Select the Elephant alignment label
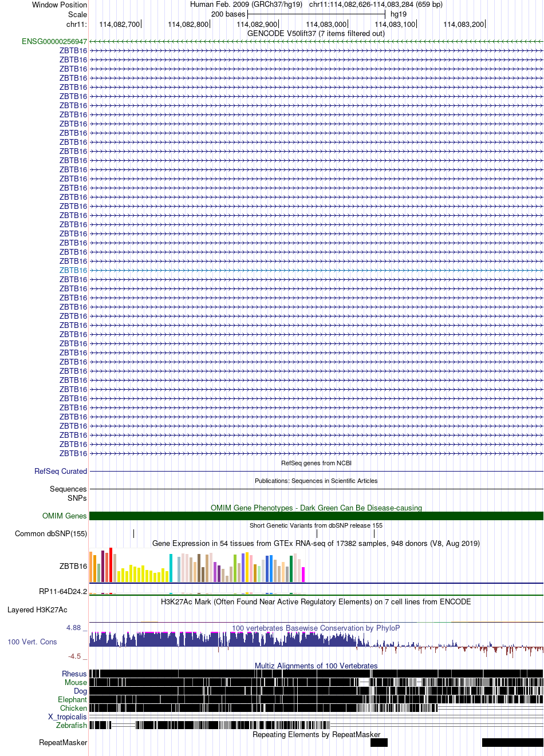 [x=72, y=699]
